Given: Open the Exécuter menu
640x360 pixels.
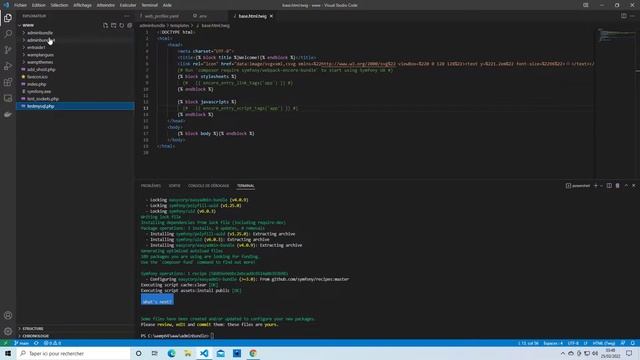Looking at the screenshot, I should [128, 5].
